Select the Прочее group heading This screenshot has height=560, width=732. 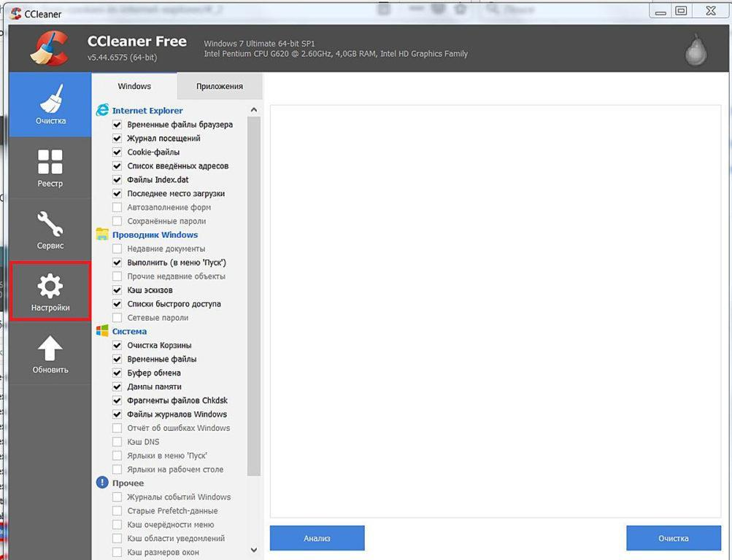(128, 483)
